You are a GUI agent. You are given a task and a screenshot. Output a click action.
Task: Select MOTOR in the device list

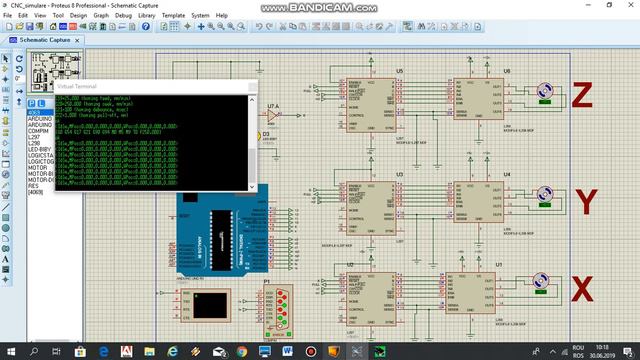(x=38, y=168)
